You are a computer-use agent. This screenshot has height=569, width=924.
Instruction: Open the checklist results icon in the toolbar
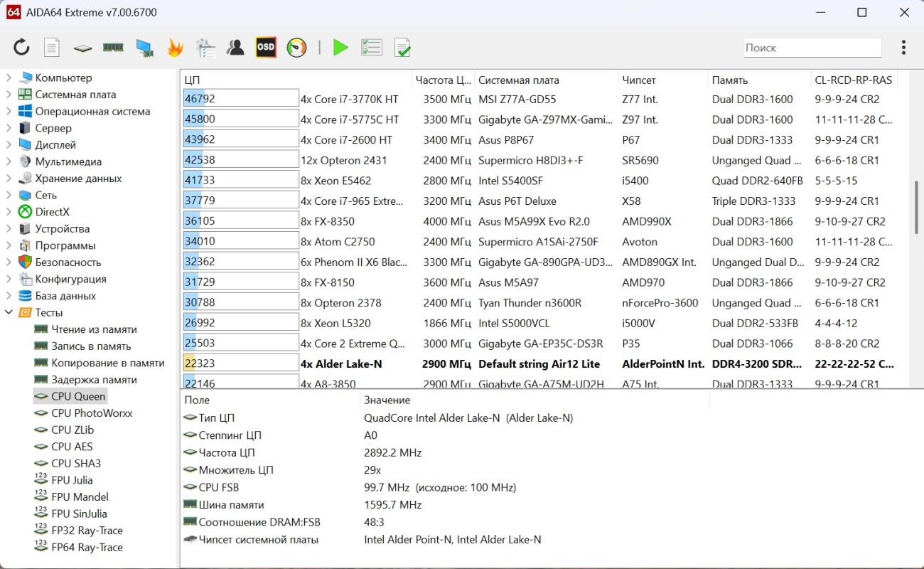(371, 48)
